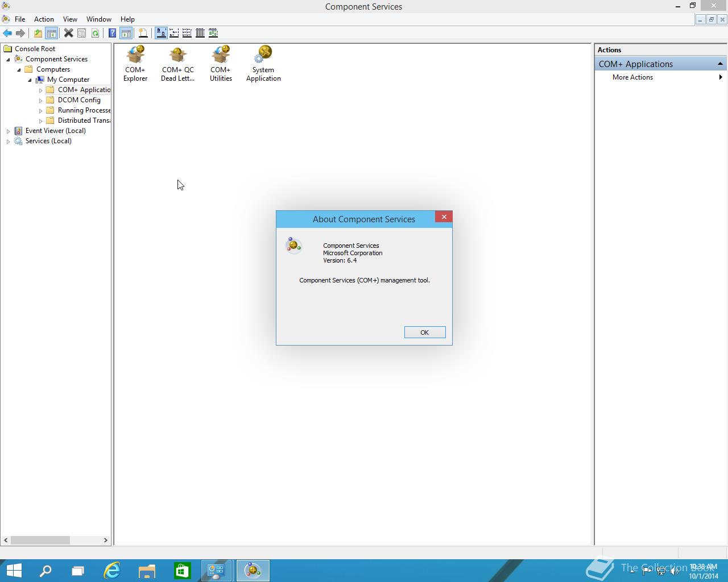Viewport: 728px width, 582px height.
Task: Switch to List view in toolbar
Action: tap(187, 33)
